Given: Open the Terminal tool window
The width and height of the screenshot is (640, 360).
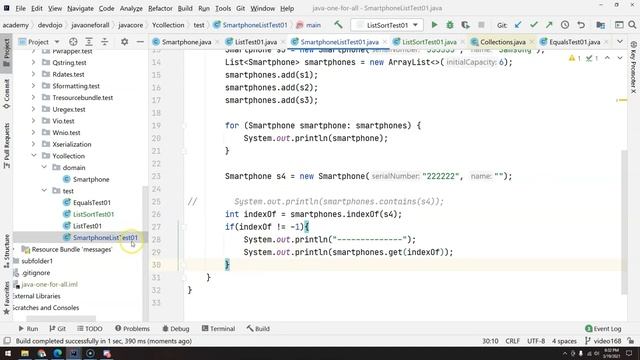Looking at the screenshot, I should [218, 328].
